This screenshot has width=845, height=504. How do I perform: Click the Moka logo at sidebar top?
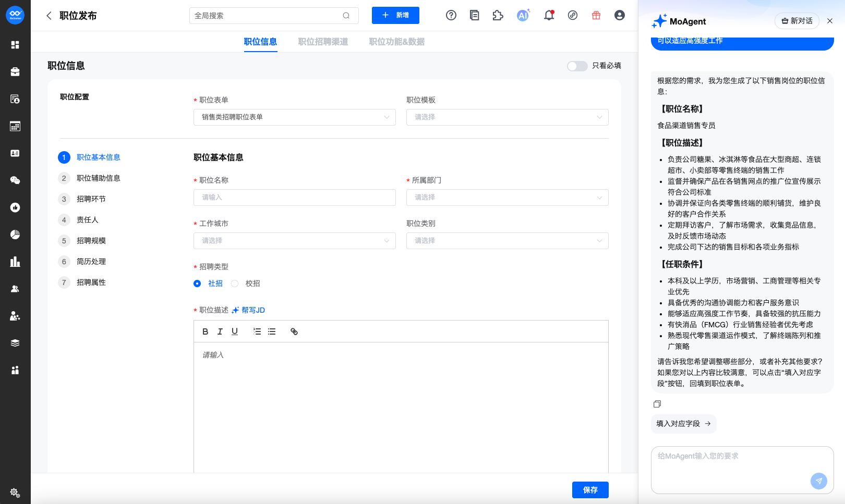15,15
